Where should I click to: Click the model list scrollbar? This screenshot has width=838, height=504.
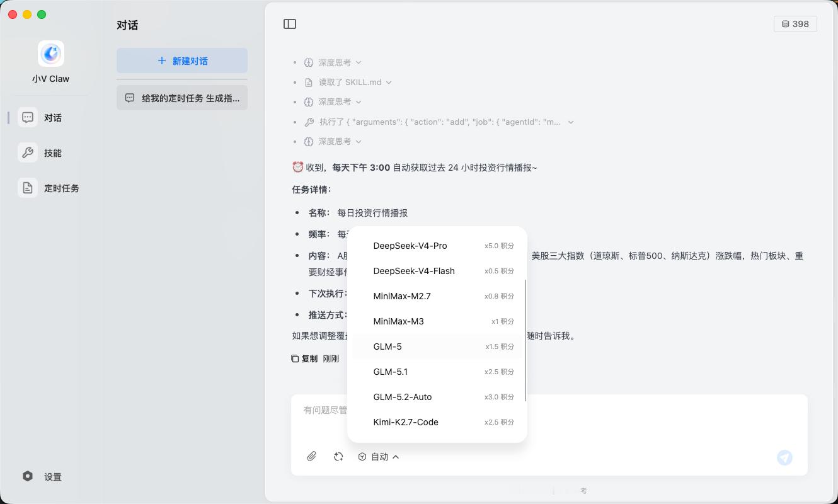525,340
